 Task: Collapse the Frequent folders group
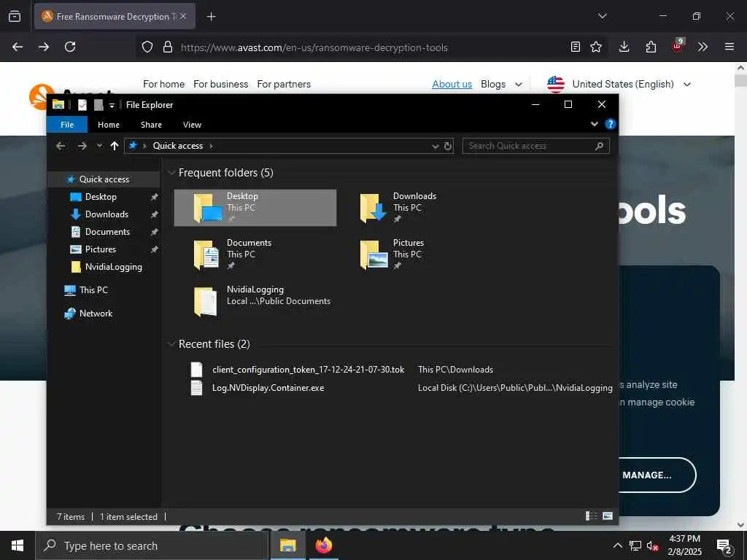click(x=171, y=173)
